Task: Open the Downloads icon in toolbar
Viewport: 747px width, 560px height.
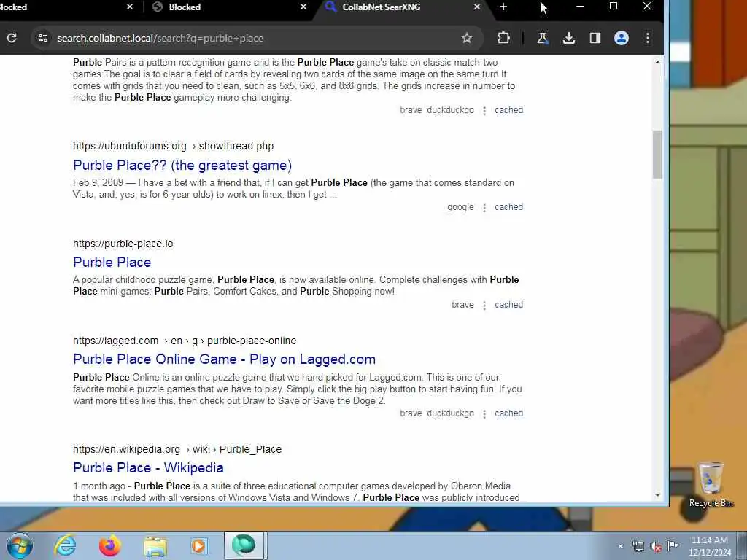Action: click(569, 38)
